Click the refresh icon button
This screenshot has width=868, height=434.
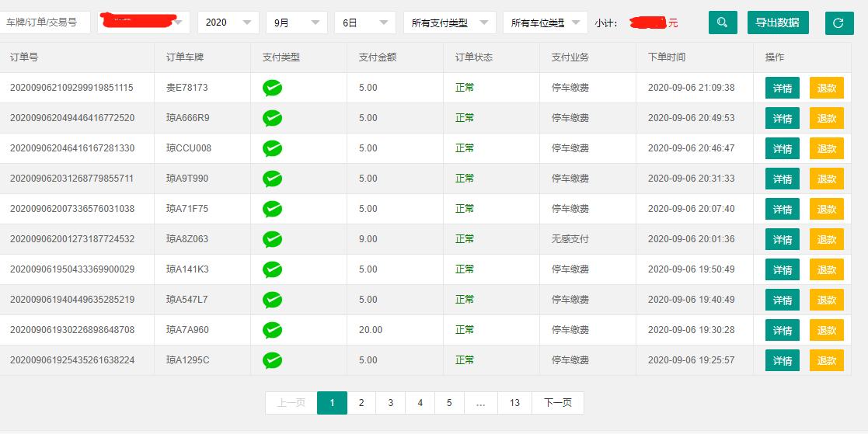coord(839,23)
